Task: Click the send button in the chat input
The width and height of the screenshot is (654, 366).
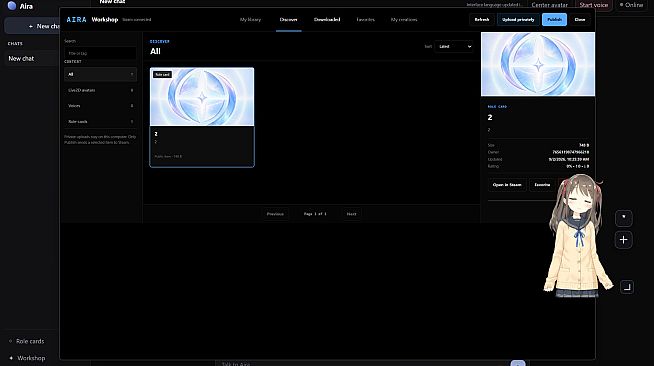Action: pos(518,363)
